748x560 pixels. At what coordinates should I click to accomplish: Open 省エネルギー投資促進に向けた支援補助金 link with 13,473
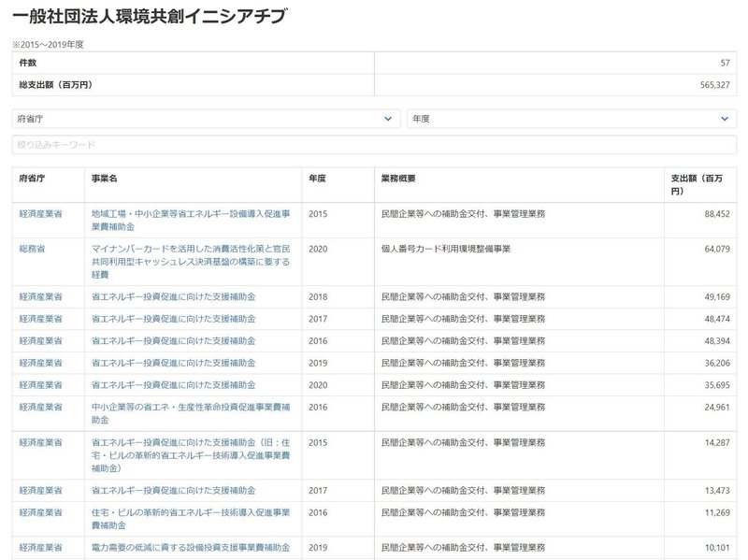coord(174,490)
